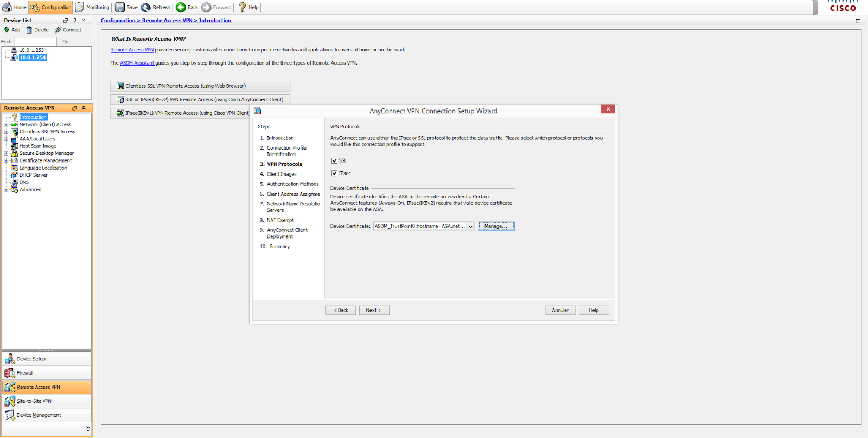
Task: Select Language Localization tree item
Action: [x=43, y=168]
